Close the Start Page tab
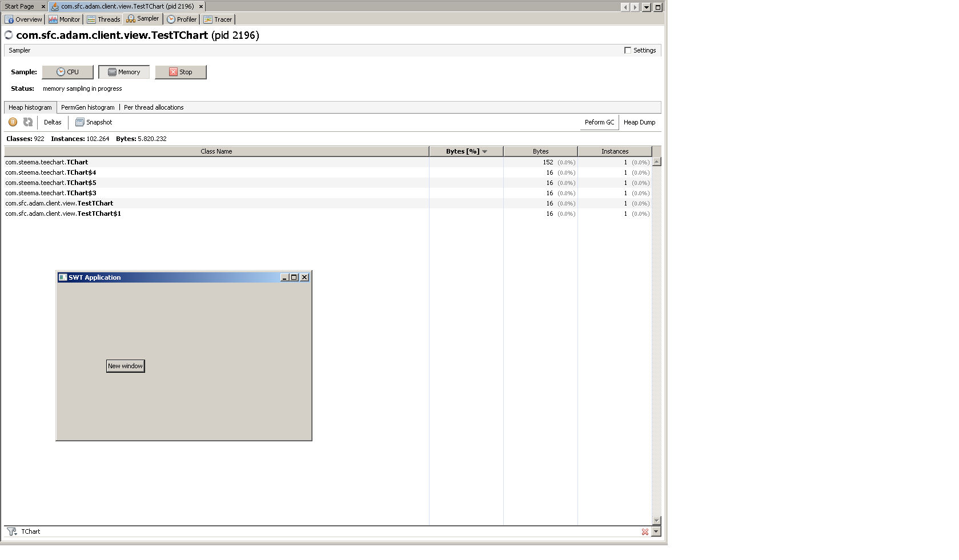This screenshot has height=560, width=959. point(43,7)
